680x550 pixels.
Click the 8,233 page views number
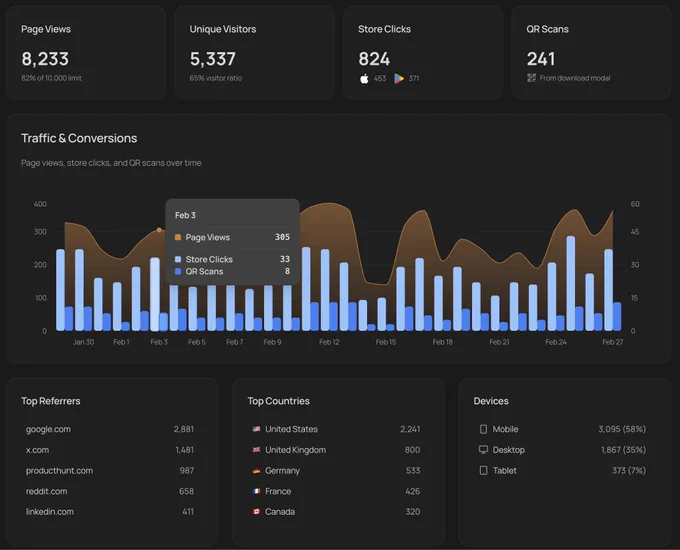tap(45, 59)
